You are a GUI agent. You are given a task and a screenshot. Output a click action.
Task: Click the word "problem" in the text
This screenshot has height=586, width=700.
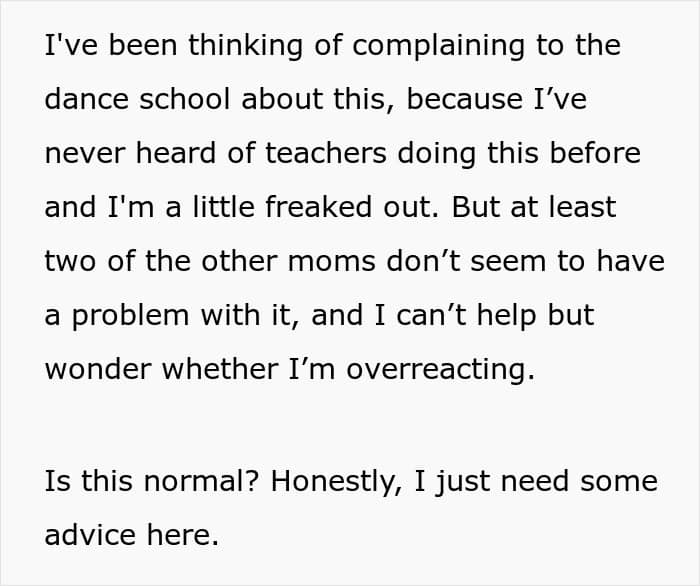pos(131,316)
